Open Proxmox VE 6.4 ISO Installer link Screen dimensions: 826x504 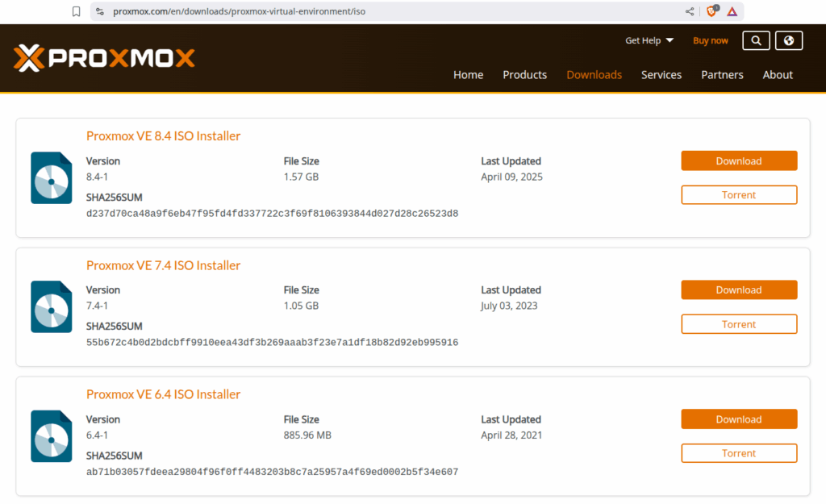point(163,394)
